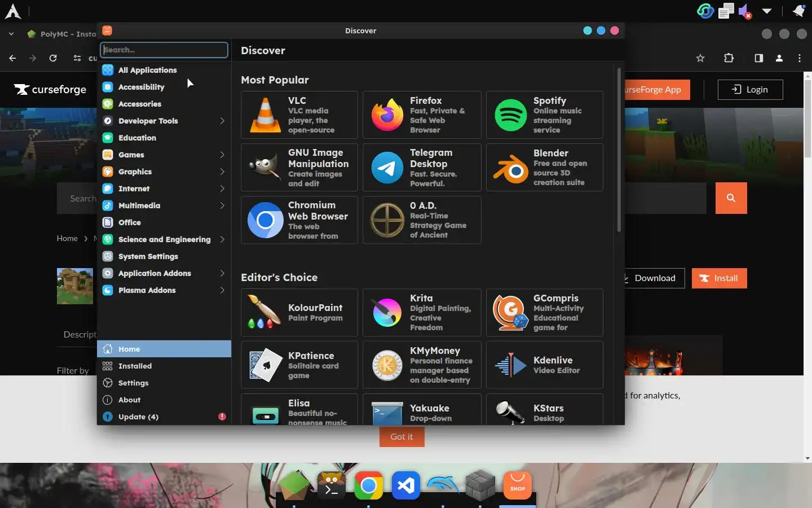Click the notification bell in the system tray
Image resolution: width=812 pixels, height=508 pixels.
pos(799,11)
